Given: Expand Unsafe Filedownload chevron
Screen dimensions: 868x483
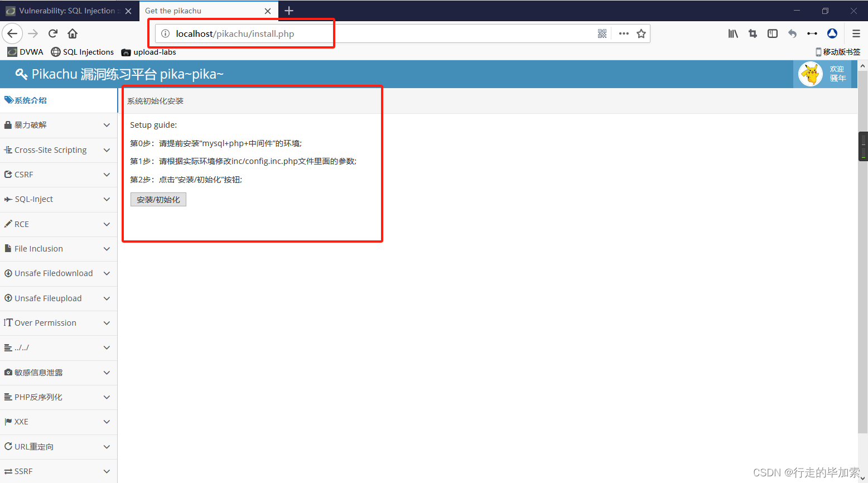Looking at the screenshot, I should tap(107, 273).
